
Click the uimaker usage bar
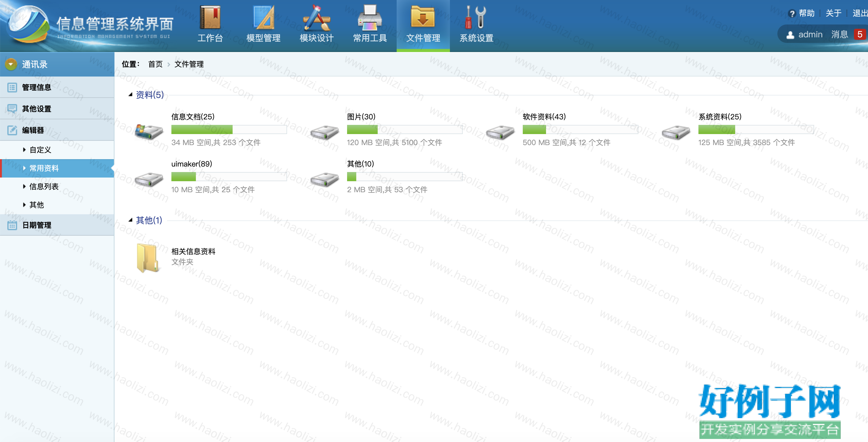(x=229, y=177)
